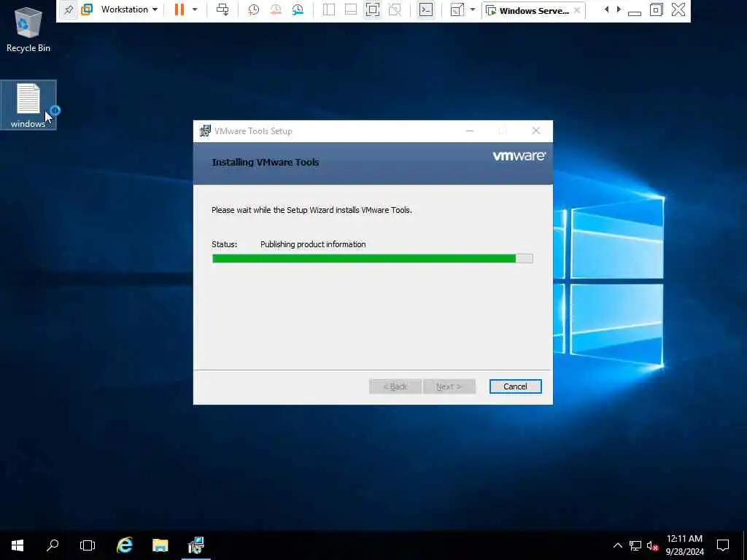Click the stretch guest display icon
The width and height of the screenshot is (747, 560).
[x=457, y=9]
